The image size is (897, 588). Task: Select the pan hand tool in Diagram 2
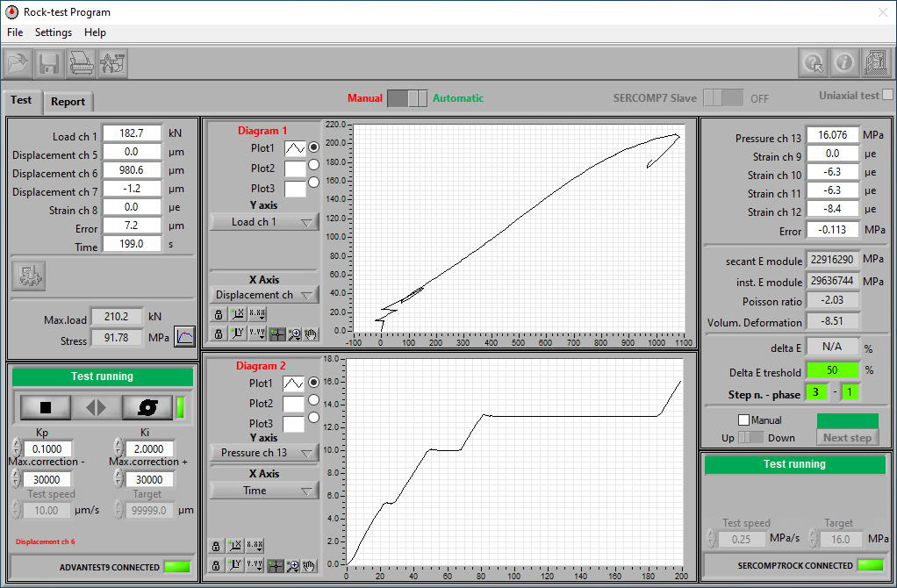coord(309,566)
